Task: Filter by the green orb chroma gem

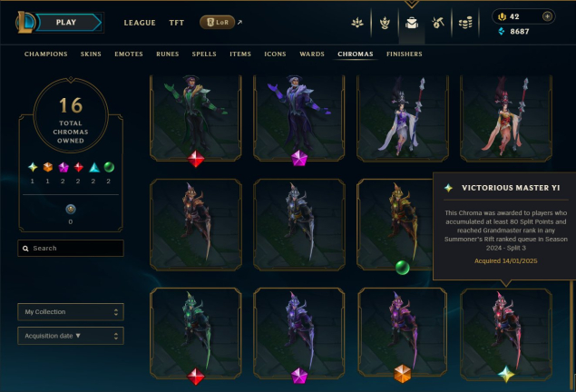Action: (x=109, y=168)
